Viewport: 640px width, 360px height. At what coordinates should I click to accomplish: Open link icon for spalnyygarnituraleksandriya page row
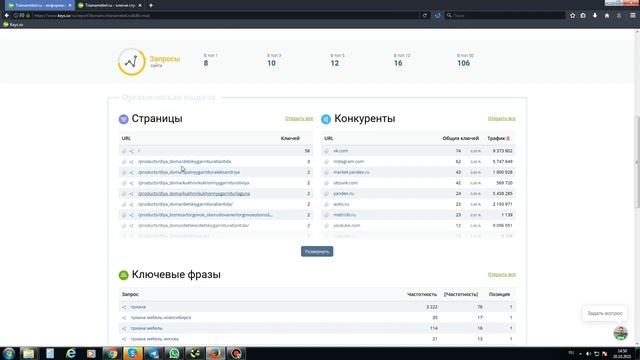[124, 172]
